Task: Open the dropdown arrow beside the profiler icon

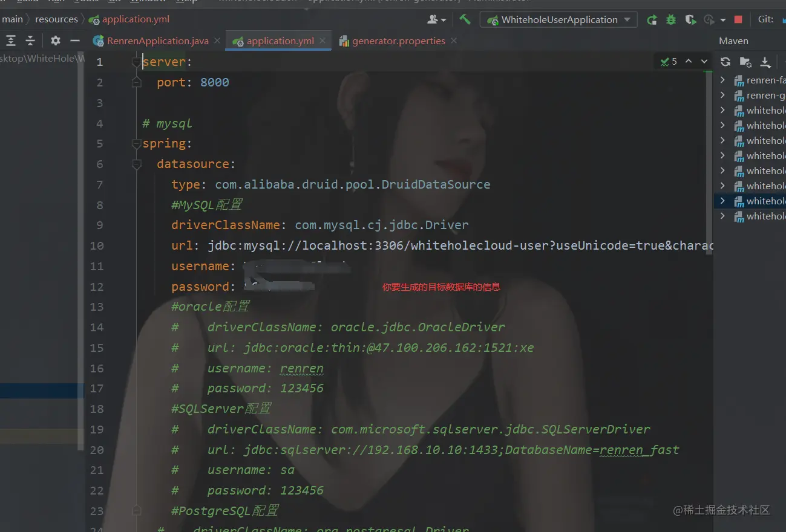Action: point(722,20)
